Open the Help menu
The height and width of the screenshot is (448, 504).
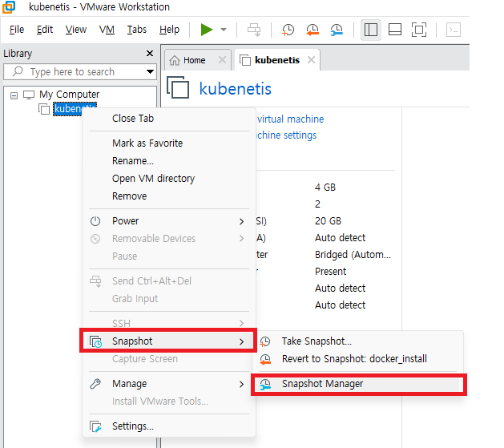click(x=169, y=30)
